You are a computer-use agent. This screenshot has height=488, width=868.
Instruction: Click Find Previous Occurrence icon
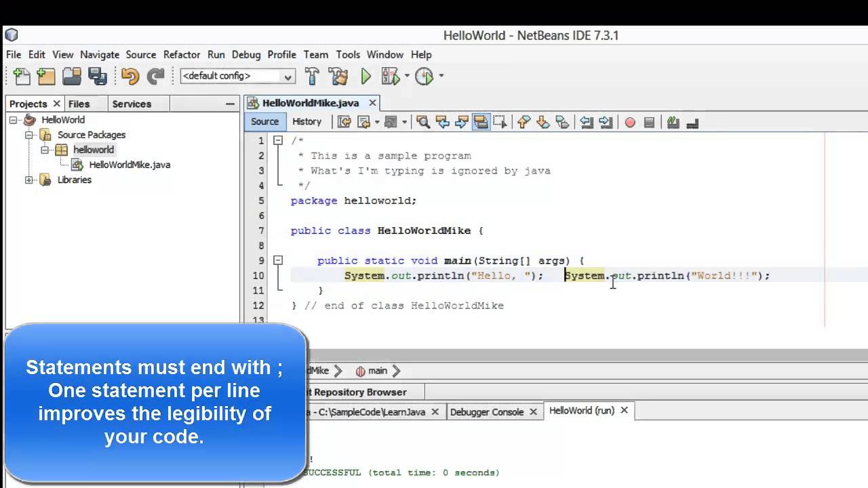point(443,122)
